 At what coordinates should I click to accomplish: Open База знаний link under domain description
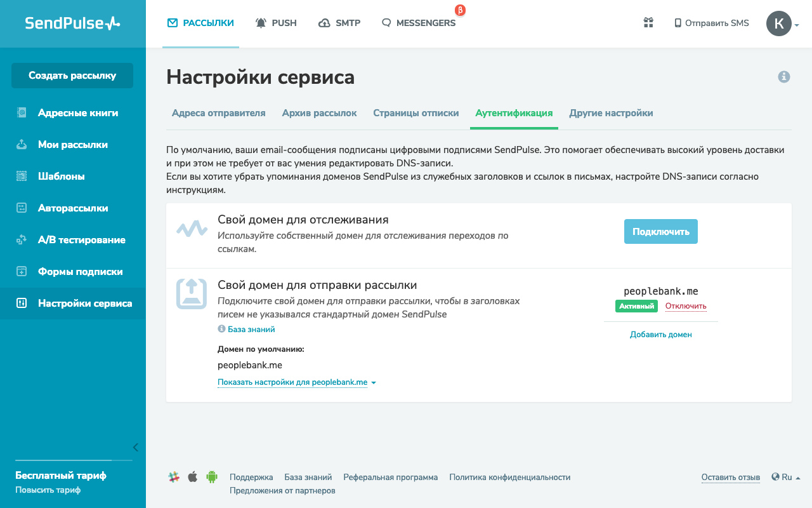tap(251, 330)
